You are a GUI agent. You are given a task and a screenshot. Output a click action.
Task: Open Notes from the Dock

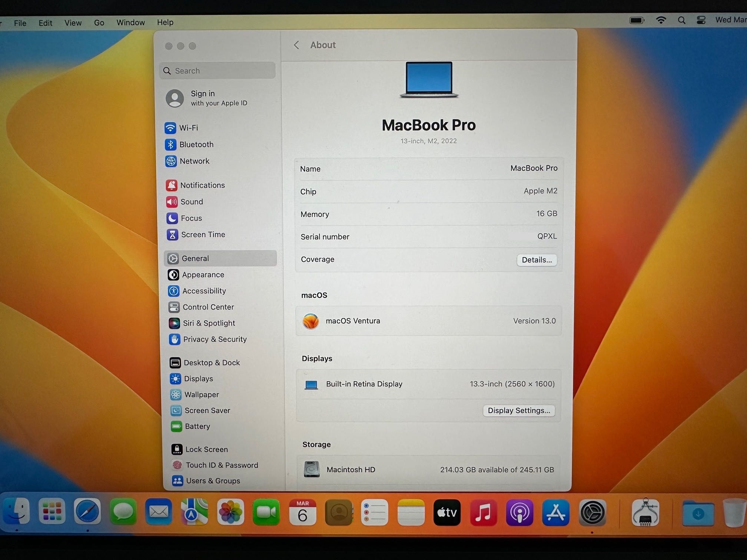[x=411, y=512]
